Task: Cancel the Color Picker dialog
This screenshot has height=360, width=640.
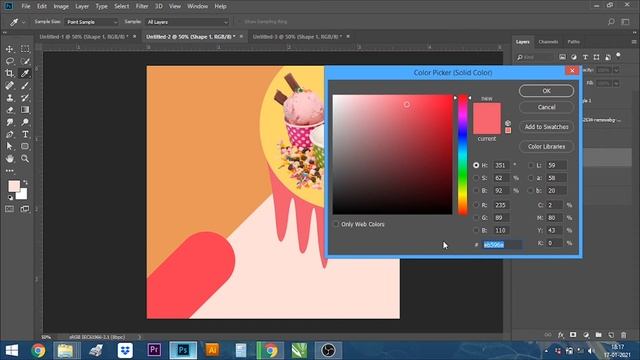Action: [546, 107]
